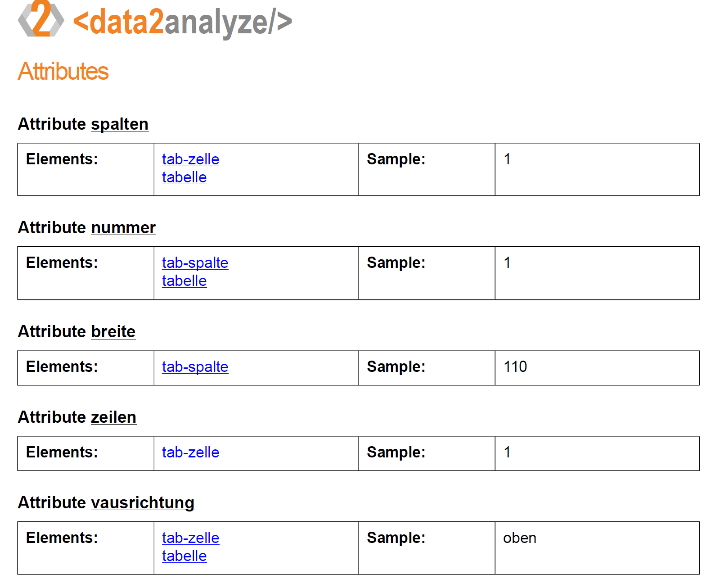Click the 'Attribute vausrichtung' heading
Viewport: 720px width, 588px height.
[x=106, y=503]
